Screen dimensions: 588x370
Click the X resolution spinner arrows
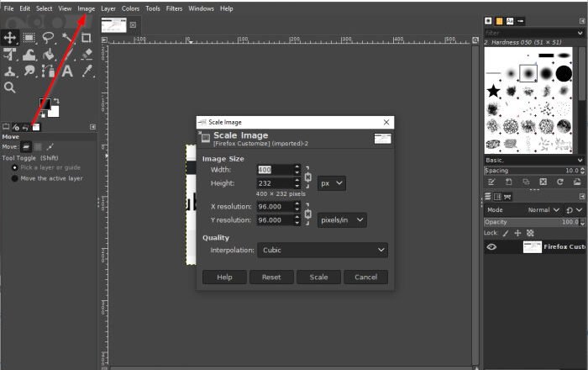tap(297, 206)
